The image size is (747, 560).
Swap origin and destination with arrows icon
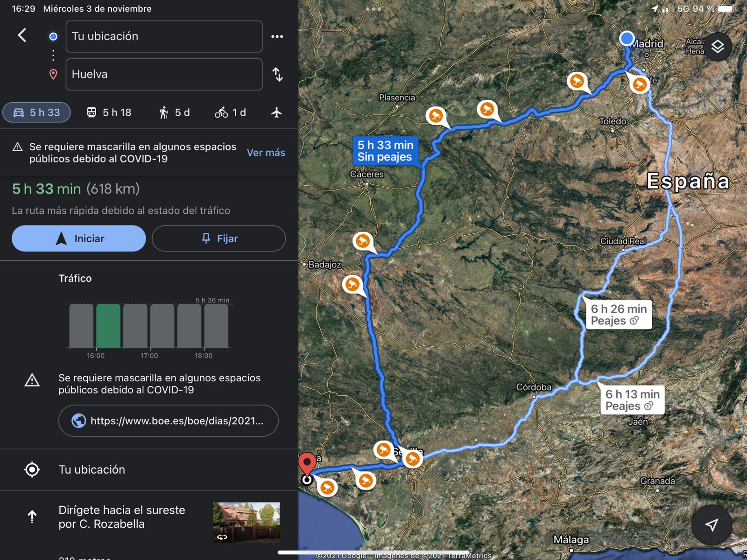pos(278,74)
